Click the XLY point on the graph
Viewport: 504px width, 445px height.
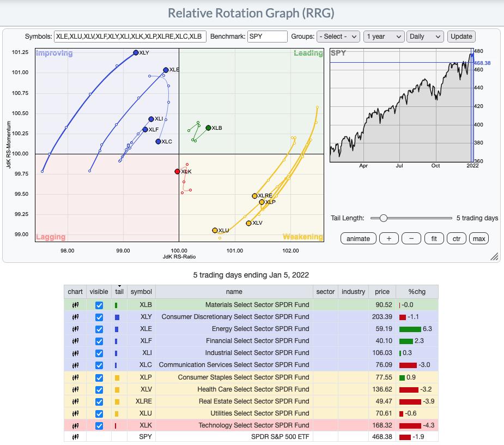[x=136, y=52]
